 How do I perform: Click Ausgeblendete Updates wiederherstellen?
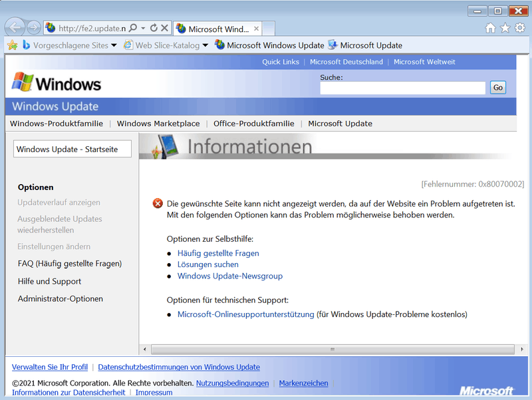[x=60, y=225]
